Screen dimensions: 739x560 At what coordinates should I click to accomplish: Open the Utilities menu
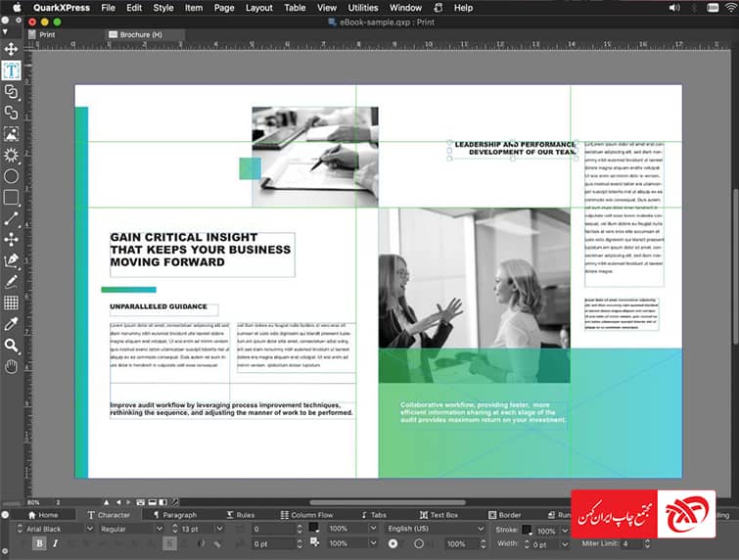pos(363,8)
